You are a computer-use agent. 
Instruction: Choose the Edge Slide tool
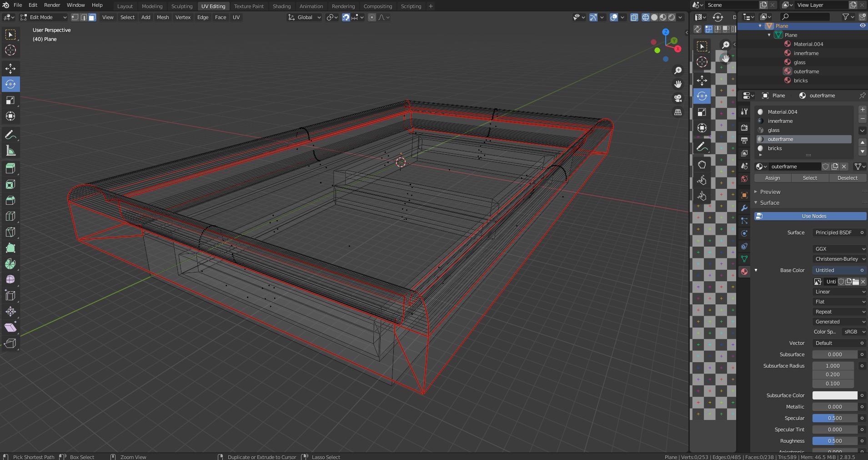[x=10, y=295]
